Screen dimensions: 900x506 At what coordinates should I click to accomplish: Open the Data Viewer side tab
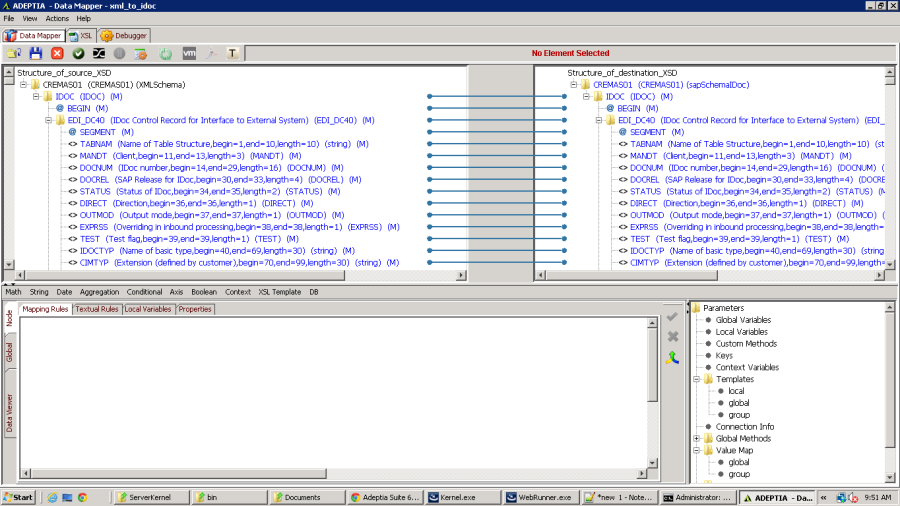(9, 413)
